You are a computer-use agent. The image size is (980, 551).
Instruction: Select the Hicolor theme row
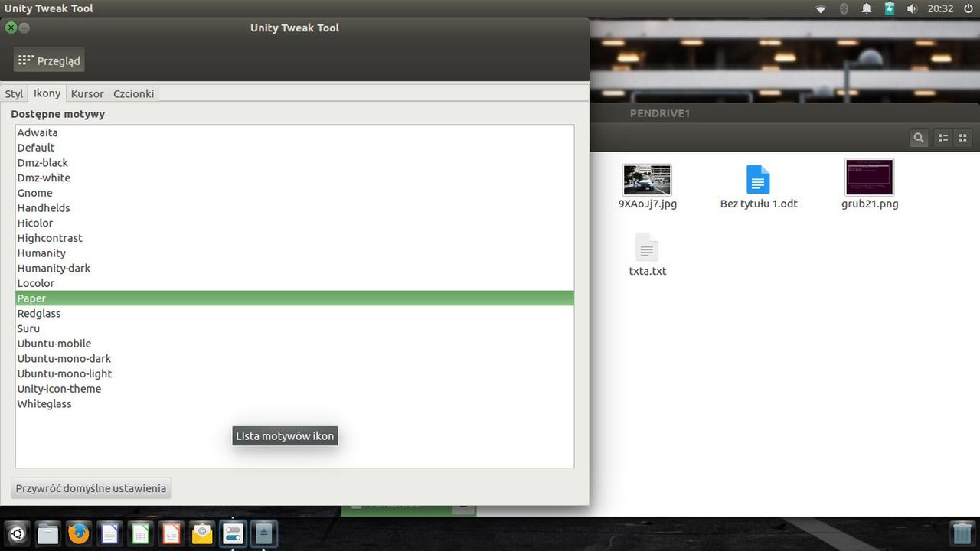coord(295,223)
